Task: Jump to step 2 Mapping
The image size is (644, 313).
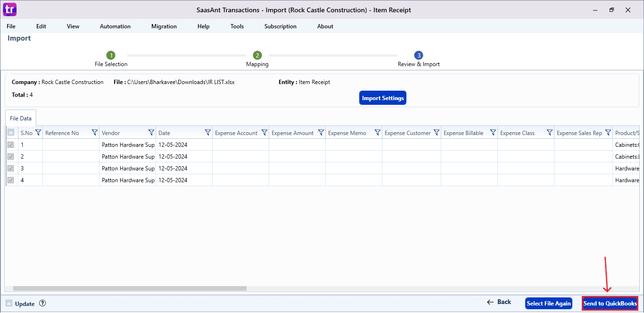Action: [x=257, y=56]
